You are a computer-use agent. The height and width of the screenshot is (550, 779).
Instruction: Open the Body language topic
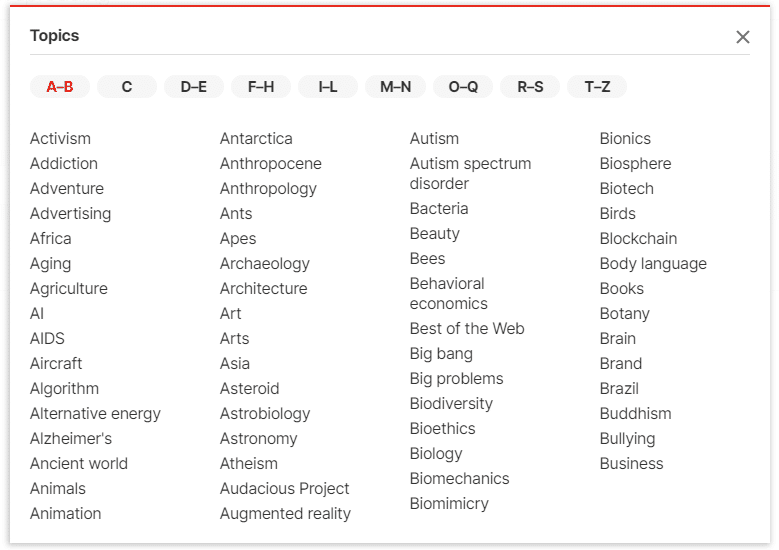pos(653,263)
